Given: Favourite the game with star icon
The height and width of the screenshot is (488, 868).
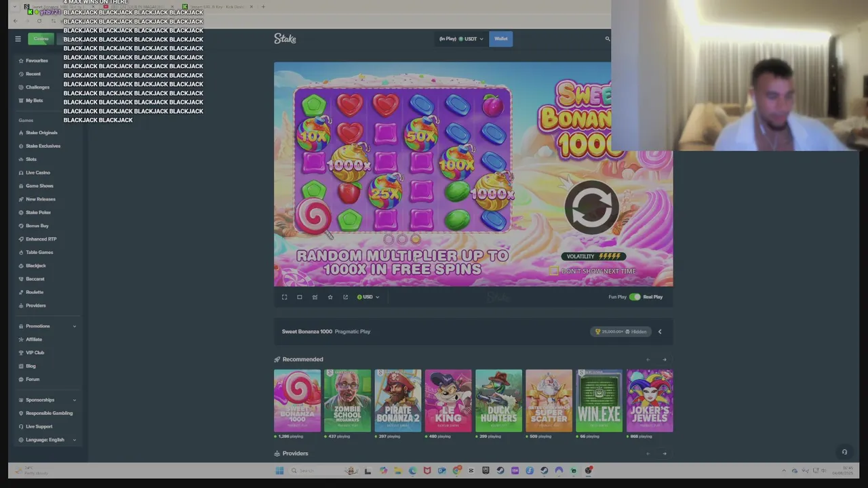Looking at the screenshot, I should tap(330, 297).
